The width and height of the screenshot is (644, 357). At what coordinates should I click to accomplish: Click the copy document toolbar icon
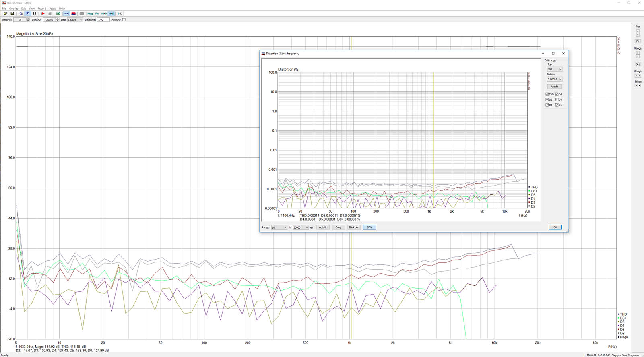(21, 14)
